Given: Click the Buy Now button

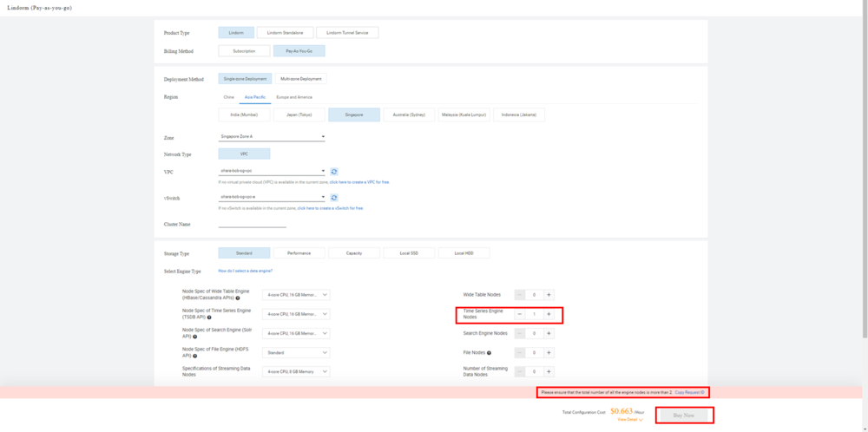Looking at the screenshot, I should click(x=684, y=415).
